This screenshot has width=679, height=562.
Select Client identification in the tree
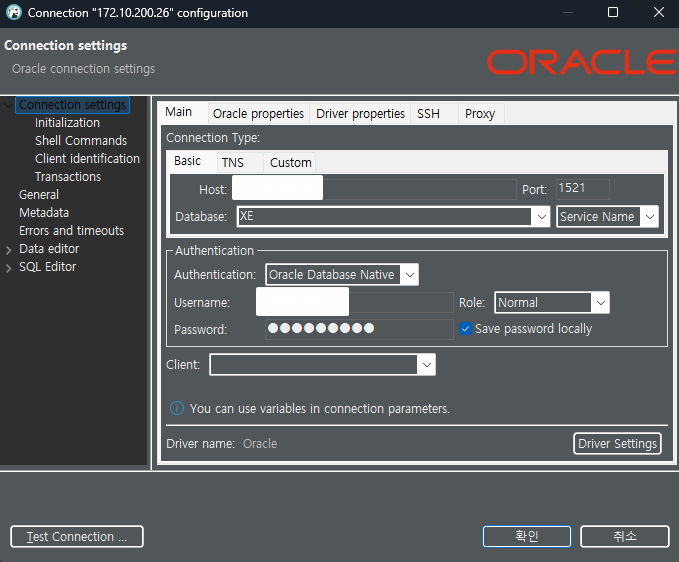tap(87, 159)
